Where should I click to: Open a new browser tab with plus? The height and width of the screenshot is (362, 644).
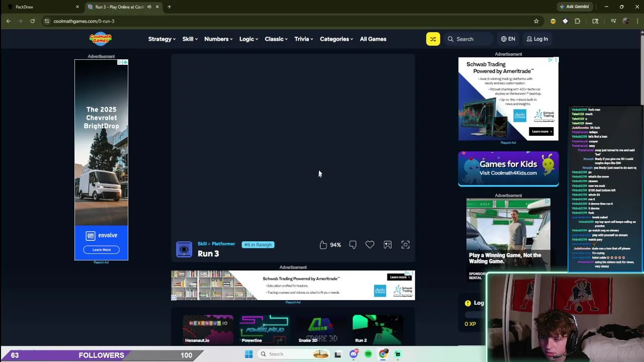(169, 7)
